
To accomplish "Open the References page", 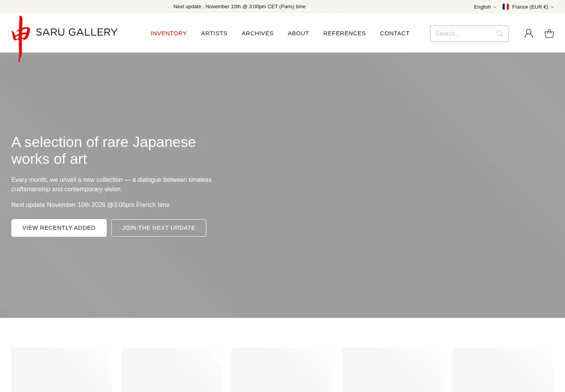I will tap(344, 33).
